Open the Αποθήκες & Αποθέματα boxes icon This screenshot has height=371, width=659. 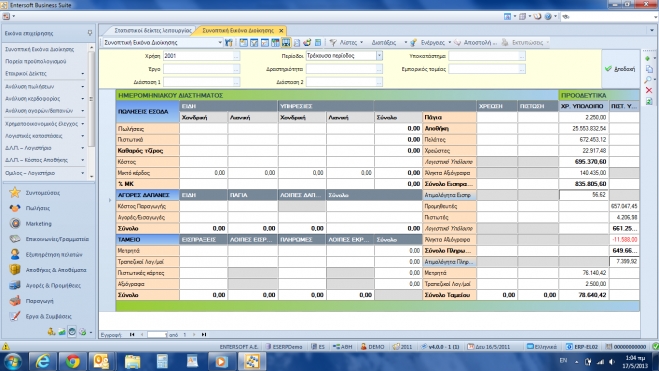pos(15,270)
